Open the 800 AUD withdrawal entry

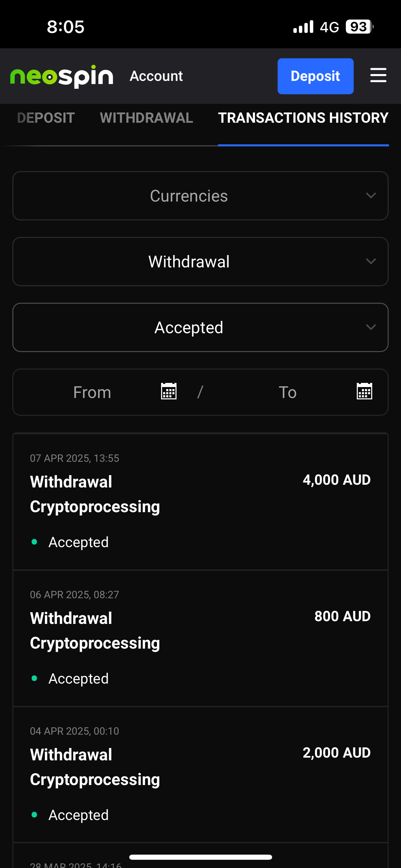200,638
